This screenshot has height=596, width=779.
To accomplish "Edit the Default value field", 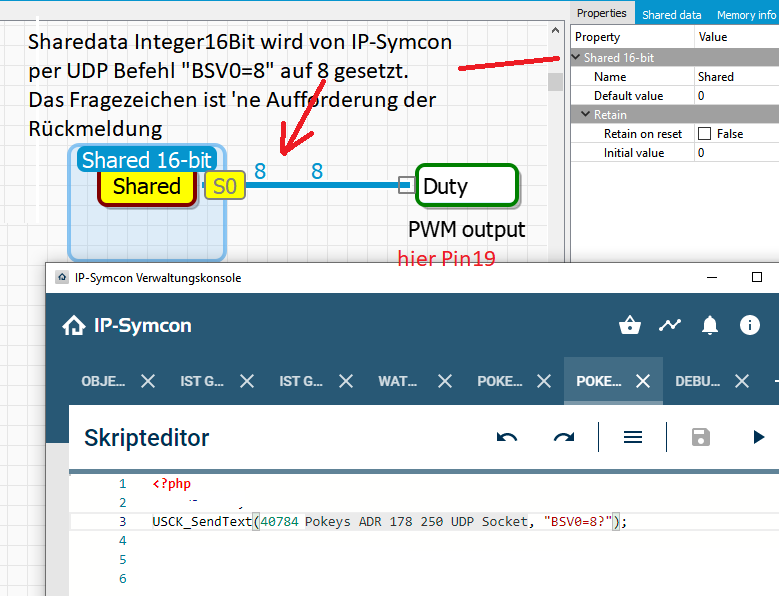I will 736,95.
